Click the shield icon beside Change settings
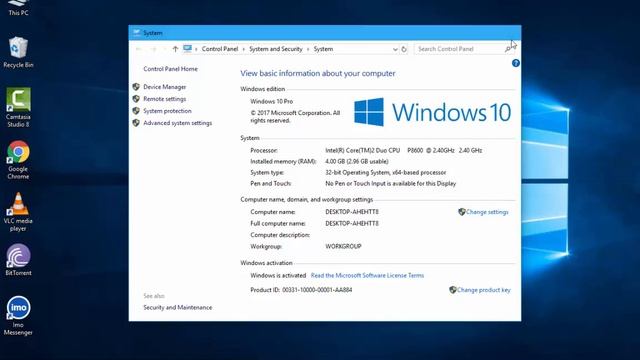The image size is (640, 360). [x=462, y=212]
